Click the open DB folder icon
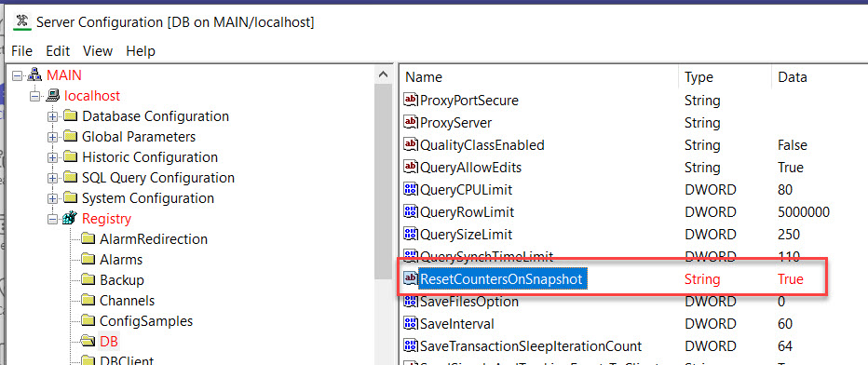Screen dimensions: 868x365 pos(88,341)
